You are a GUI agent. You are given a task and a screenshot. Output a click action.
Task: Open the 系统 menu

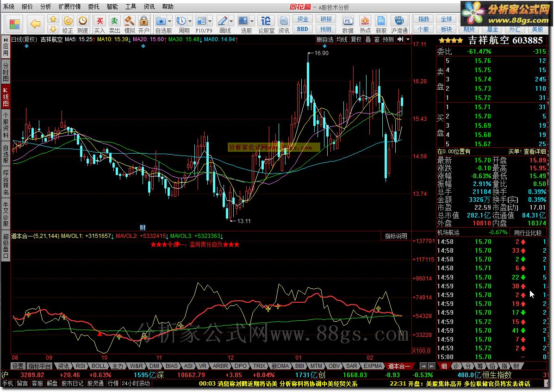click(9, 6)
